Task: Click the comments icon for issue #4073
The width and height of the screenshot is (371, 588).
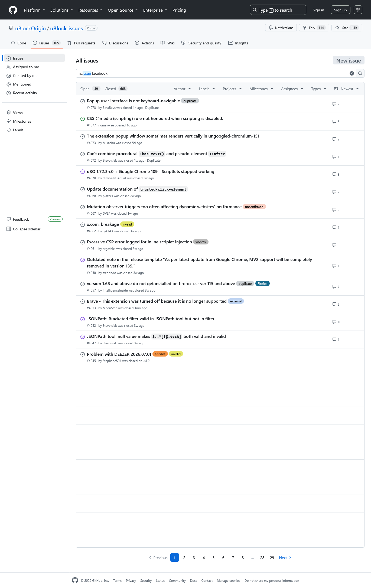Action: point(334,139)
